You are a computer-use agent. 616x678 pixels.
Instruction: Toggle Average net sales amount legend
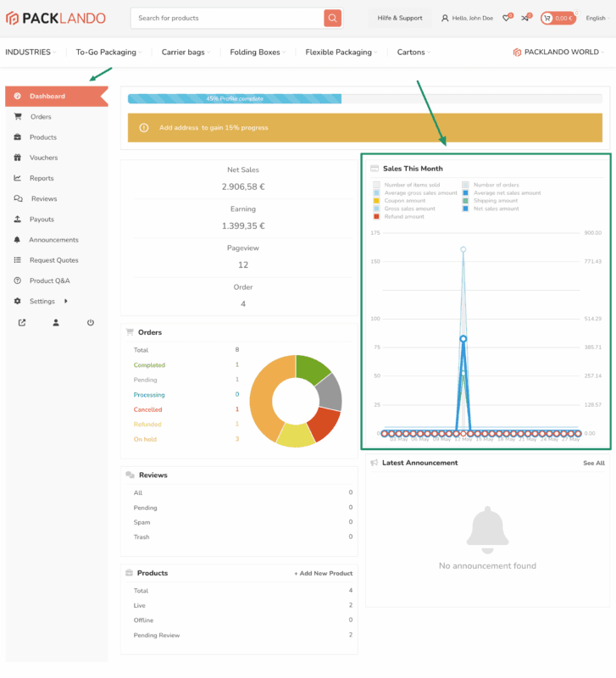[502, 193]
